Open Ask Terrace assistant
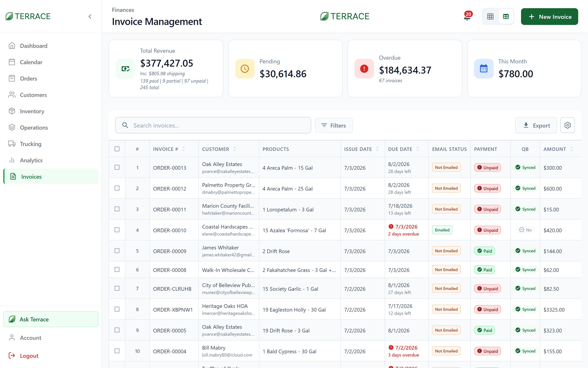The height and width of the screenshot is (368, 588). pyautogui.click(x=51, y=319)
